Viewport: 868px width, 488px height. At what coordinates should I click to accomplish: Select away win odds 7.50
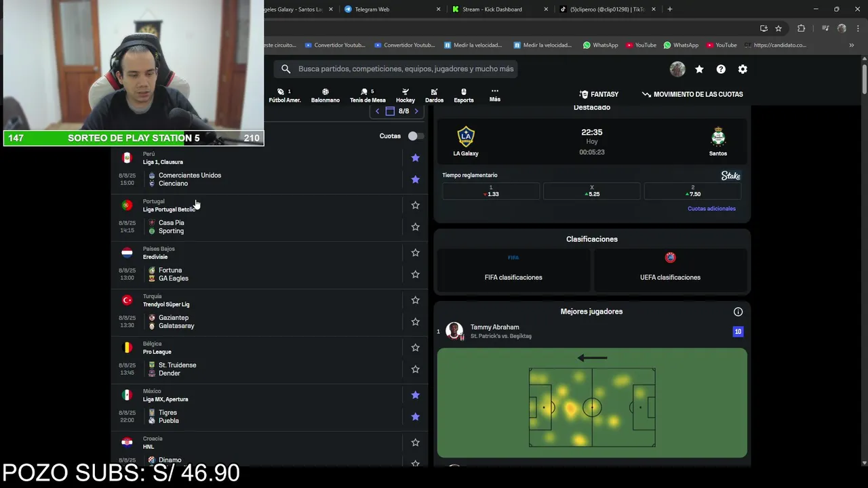(692, 191)
